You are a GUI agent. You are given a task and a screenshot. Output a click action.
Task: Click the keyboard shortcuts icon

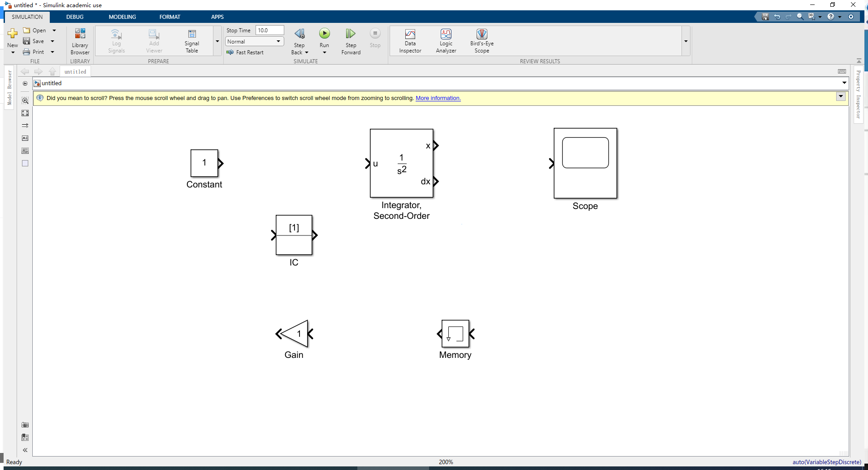[x=842, y=71]
